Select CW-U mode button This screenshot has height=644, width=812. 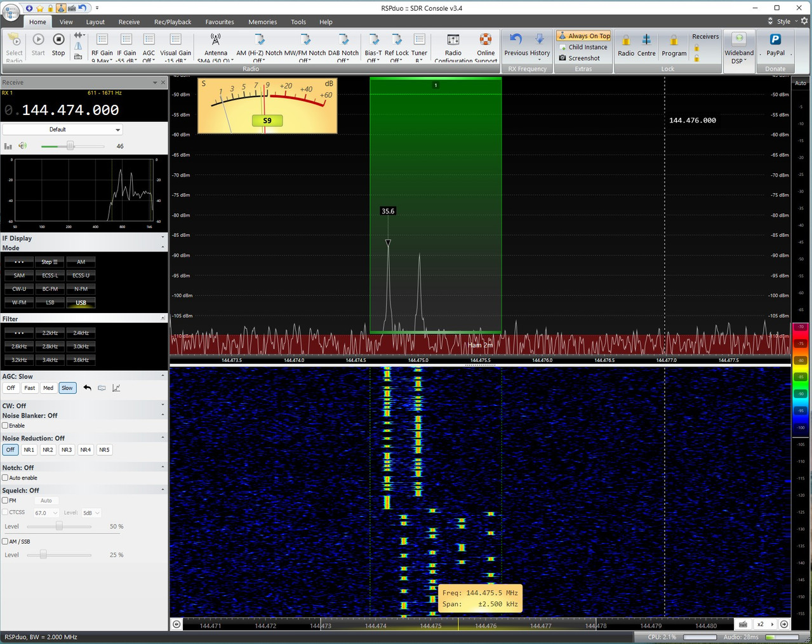coord(19,289)
